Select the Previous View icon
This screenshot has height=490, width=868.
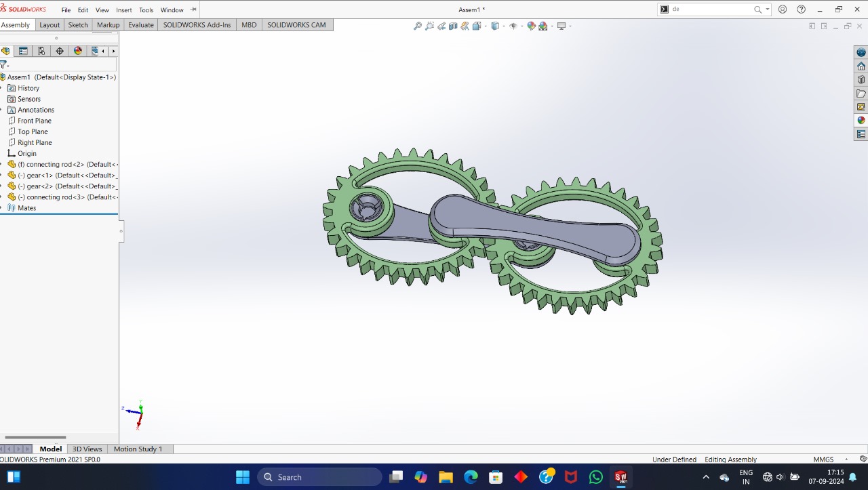click(x=441, y=26)
